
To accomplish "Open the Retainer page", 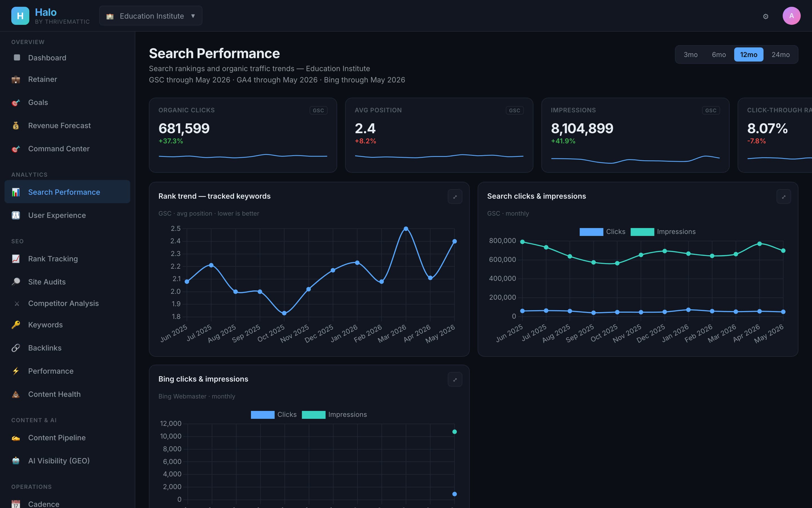I will tap(67, 79).
